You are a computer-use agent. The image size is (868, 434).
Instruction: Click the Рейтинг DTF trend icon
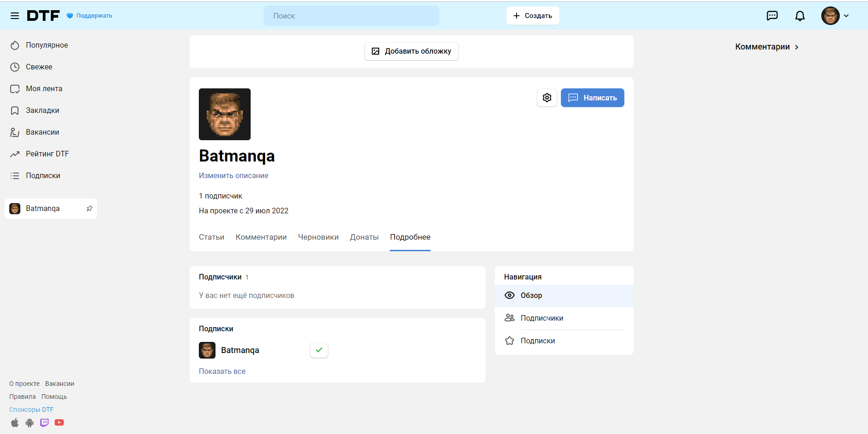click(x=15, y=154)
